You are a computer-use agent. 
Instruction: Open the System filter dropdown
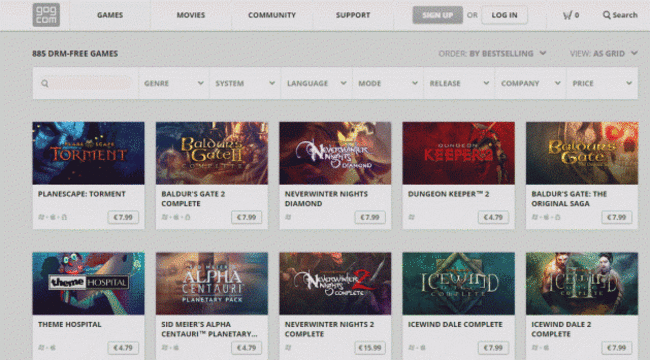point(245,83)
